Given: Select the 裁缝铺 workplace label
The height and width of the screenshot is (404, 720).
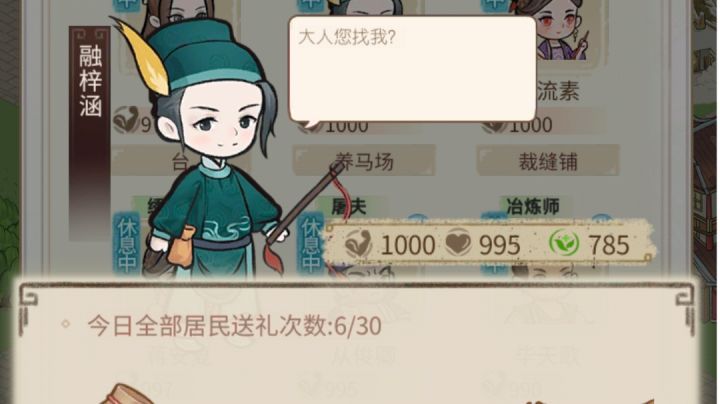Looking at the screenshot, I should pos(548,161).
